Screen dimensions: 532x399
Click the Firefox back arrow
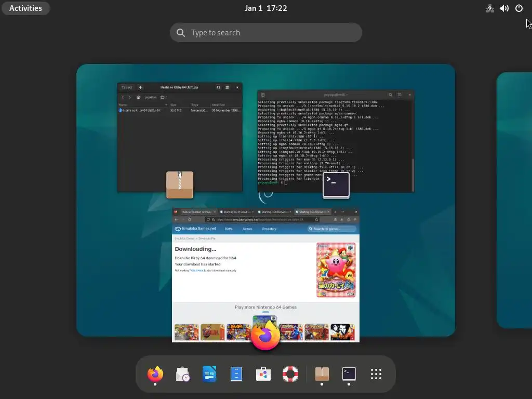click(x=176, y=220)
